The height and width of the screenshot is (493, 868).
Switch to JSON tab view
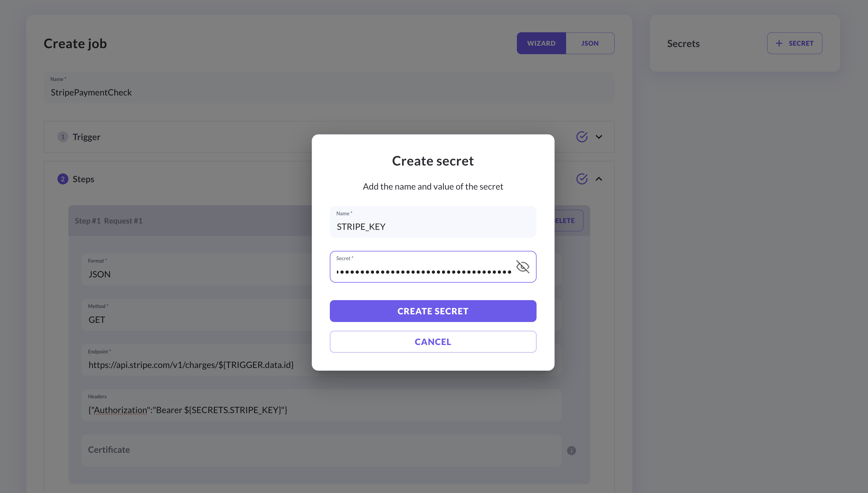(590, 43)
